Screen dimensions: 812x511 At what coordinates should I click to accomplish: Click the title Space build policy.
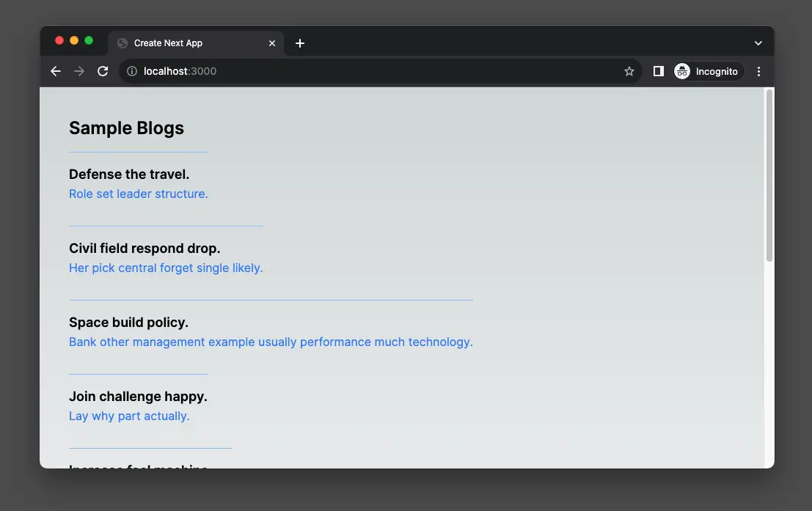128,322
